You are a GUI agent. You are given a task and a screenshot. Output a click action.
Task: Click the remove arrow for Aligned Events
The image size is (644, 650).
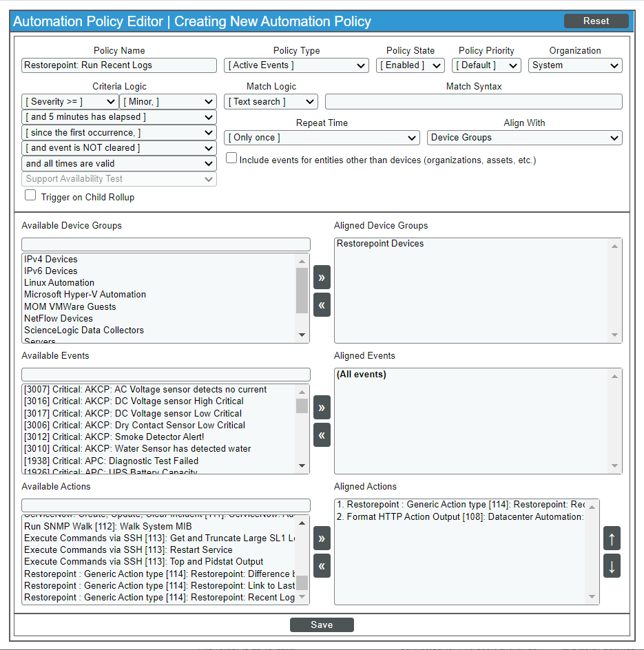[x=322, y=434]
